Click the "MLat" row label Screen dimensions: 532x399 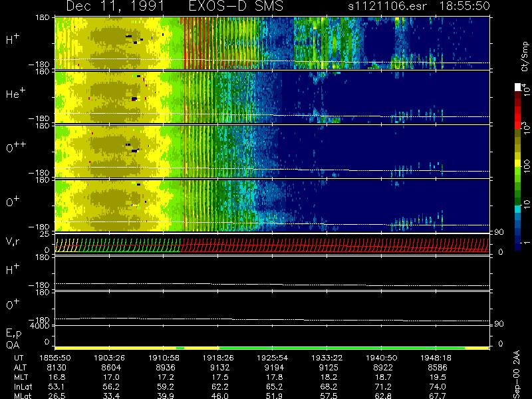(23, 396)
